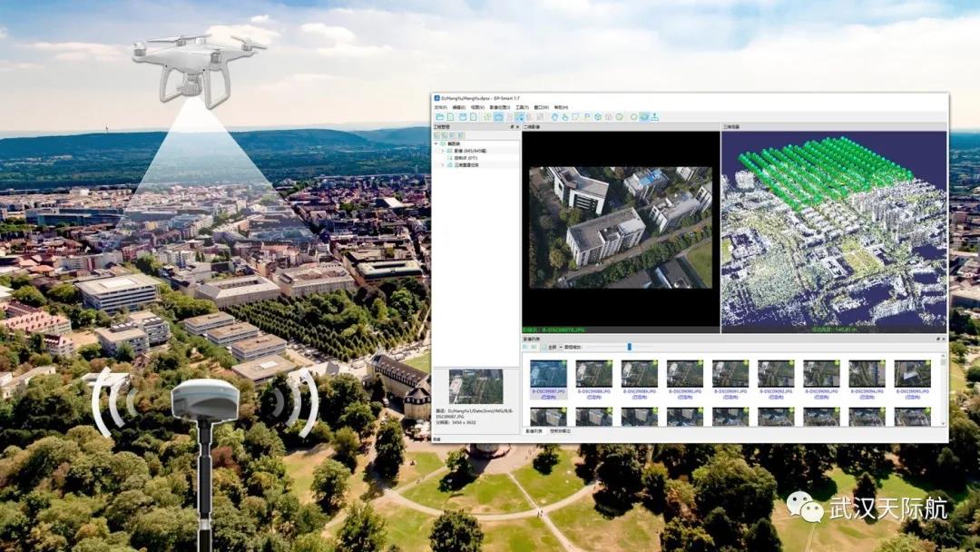Open the 工具 menu in menu bar
Viewport: 980px width, 552px height.
[x=521, y=107]
